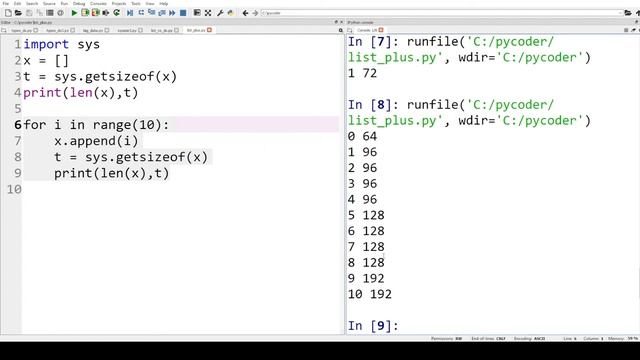
Task: Open the Projects menu
Action: 119,4
